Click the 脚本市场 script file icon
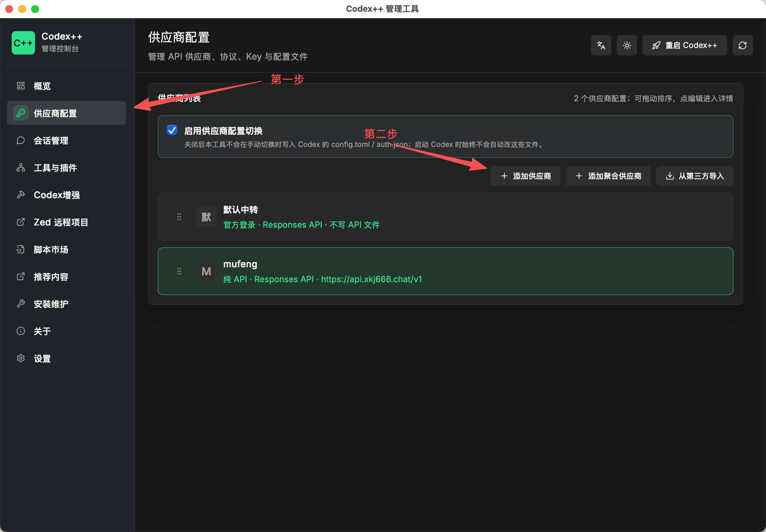Viewport: 766px width, 532px height. tap(21, 249)
